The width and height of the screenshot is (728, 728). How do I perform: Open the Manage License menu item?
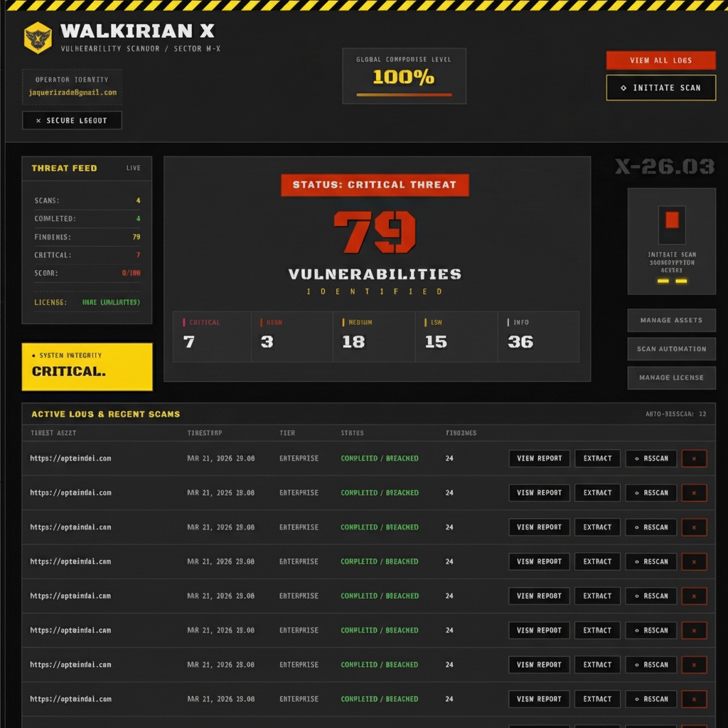pos(671,378)
